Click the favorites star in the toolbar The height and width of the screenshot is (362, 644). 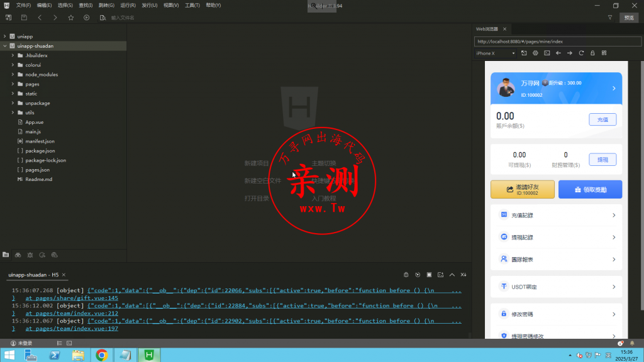71,17
